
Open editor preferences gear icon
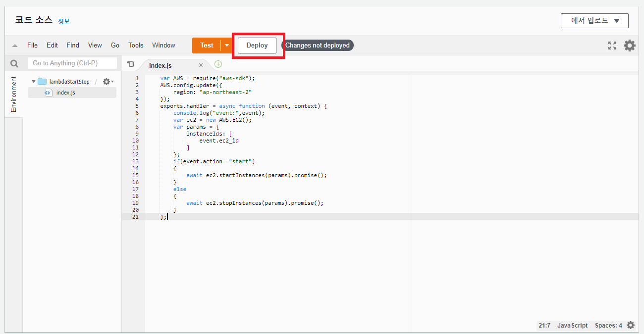[629, 46]
